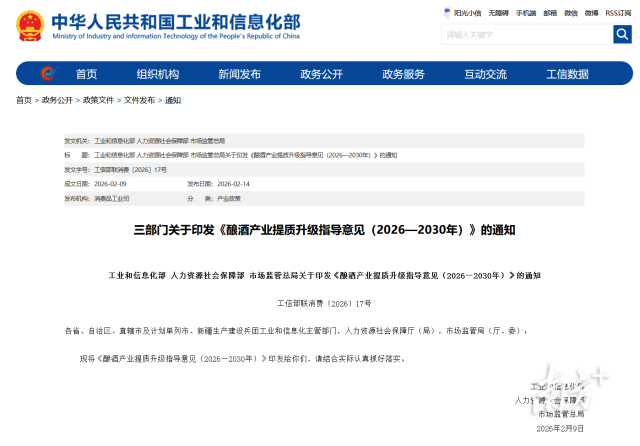The height and width of the screenshot is (446, 640).
Task: Open the 首页 navigation tab
Action: click(x=87, y=74)
